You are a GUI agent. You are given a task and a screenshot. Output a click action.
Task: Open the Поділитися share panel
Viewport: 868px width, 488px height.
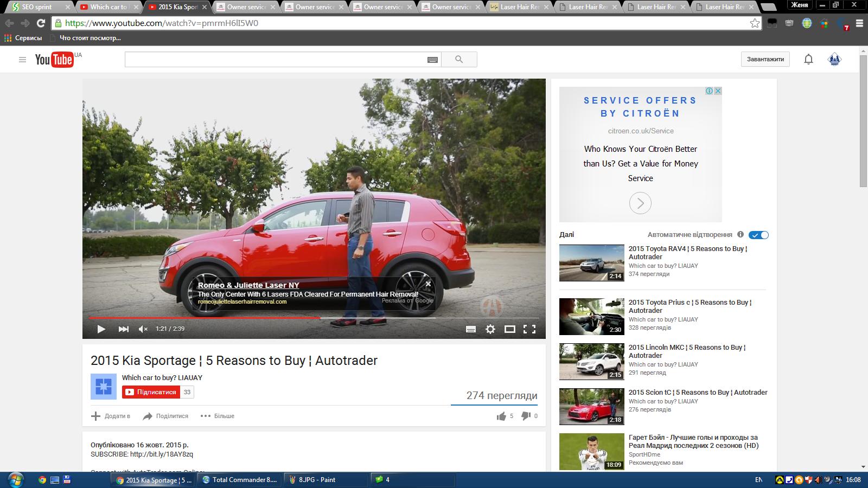tap(165, 416)
